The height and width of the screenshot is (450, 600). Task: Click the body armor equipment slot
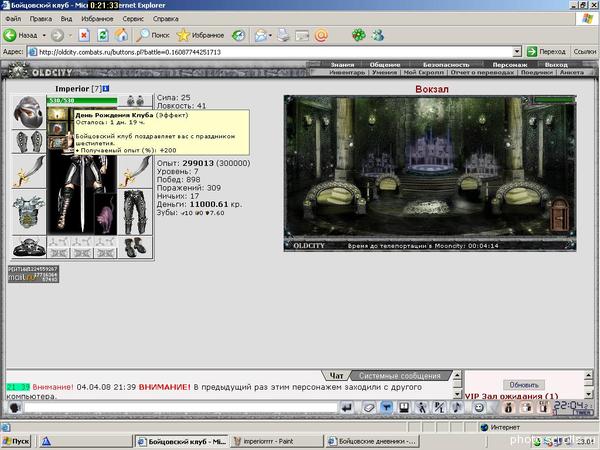28,212
